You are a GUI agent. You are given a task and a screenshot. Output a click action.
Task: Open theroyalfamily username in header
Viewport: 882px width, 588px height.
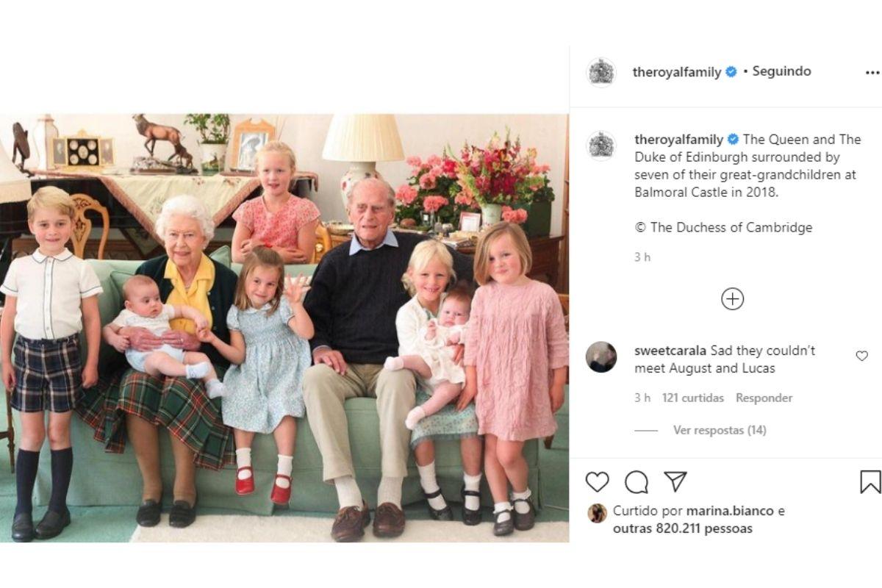(x=677, y=72)
